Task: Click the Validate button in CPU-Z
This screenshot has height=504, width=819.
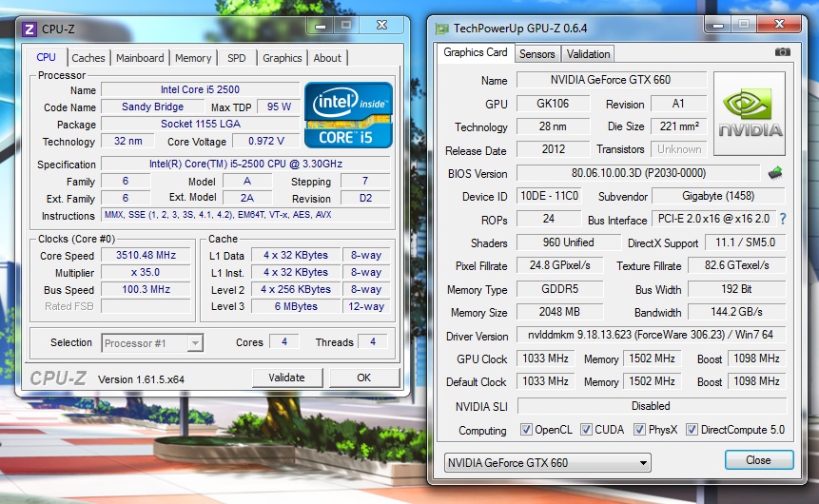Action: tap(286, 378)
